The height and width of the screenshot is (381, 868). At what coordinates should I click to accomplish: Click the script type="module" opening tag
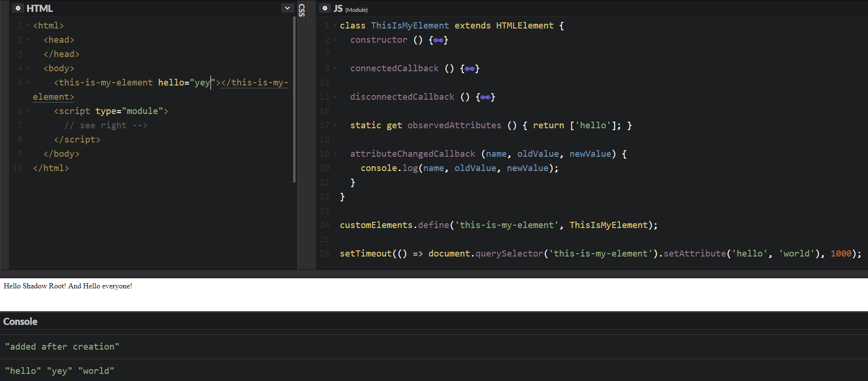pyautogui.click(x=111, y=111)
